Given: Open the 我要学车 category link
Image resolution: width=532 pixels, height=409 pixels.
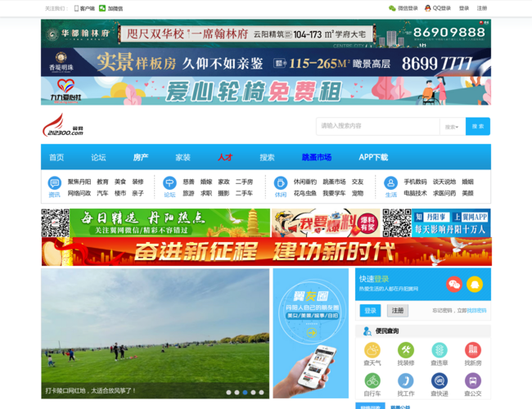Looking at the screenshot, I should (x=334, y=193).
